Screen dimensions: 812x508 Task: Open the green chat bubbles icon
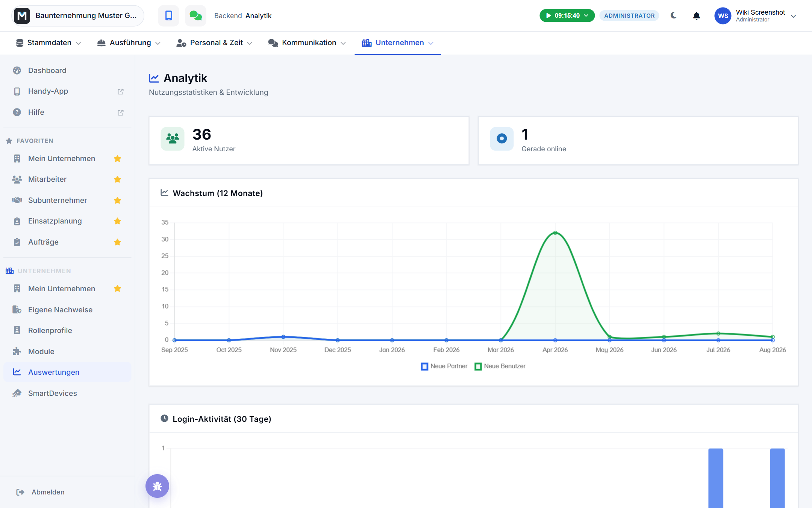coord(195,15)
